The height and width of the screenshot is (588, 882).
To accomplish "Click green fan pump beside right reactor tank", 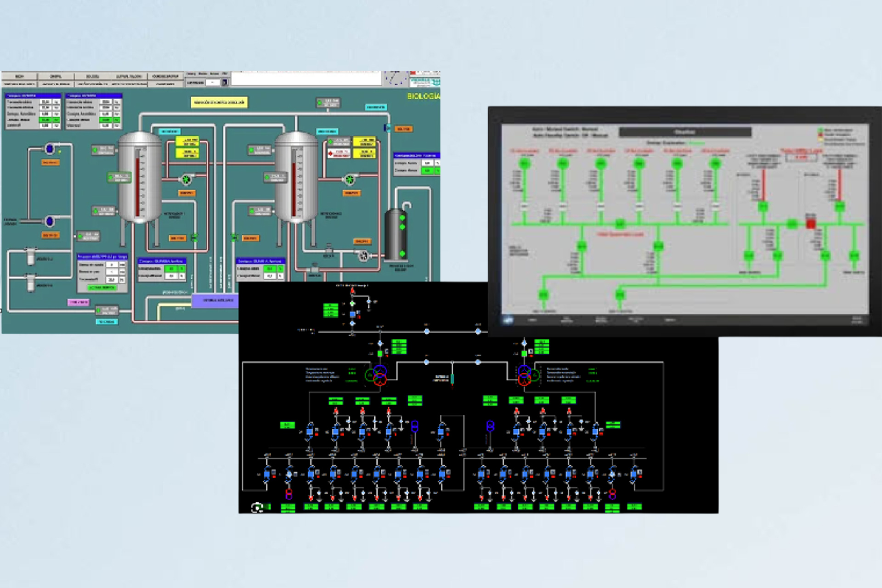I will click(350, 179).
